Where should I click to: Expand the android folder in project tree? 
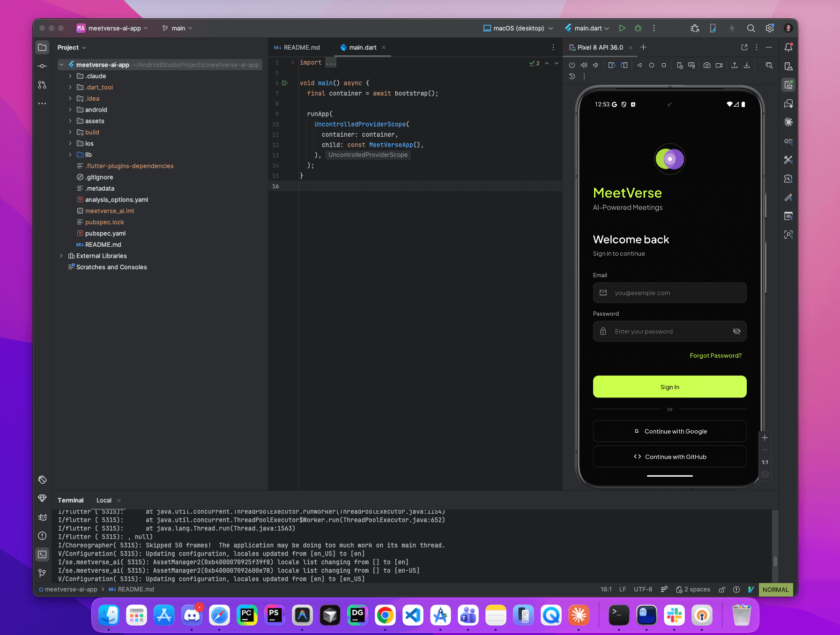70,110
